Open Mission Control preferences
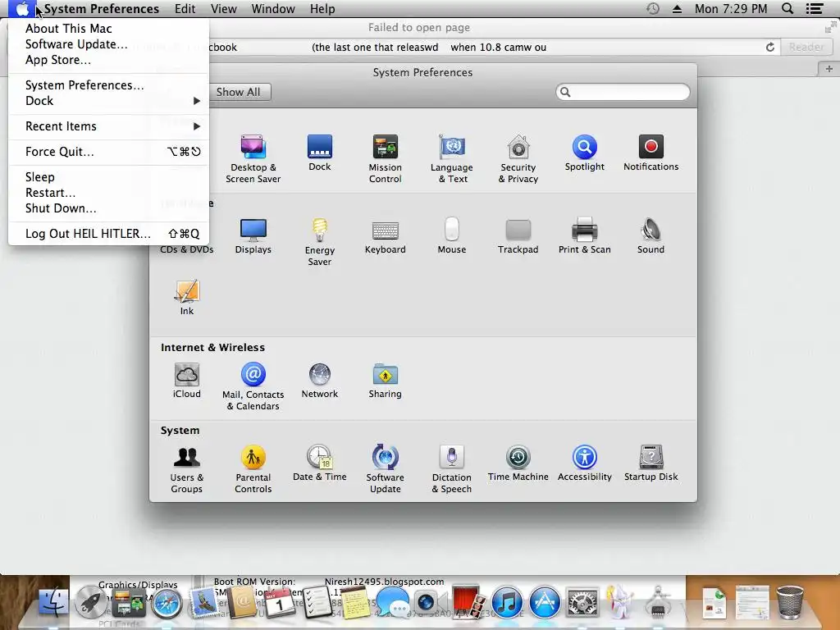 click(x=386, y=158)
